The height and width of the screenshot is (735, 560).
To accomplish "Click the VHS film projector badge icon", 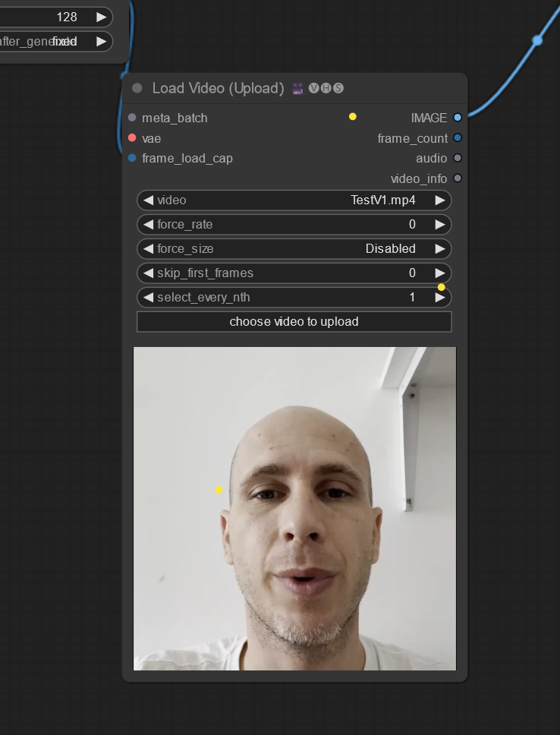I will pos(297,88).
